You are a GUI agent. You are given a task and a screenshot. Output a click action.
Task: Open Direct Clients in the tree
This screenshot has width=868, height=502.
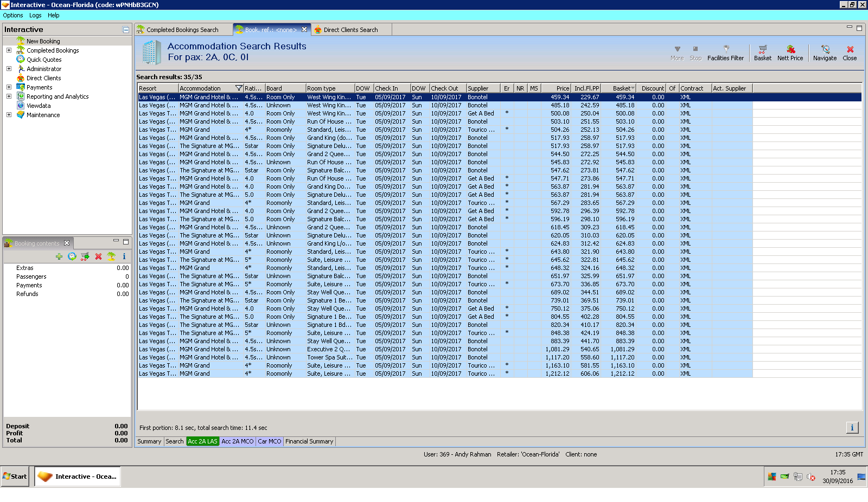pos(44,78)
